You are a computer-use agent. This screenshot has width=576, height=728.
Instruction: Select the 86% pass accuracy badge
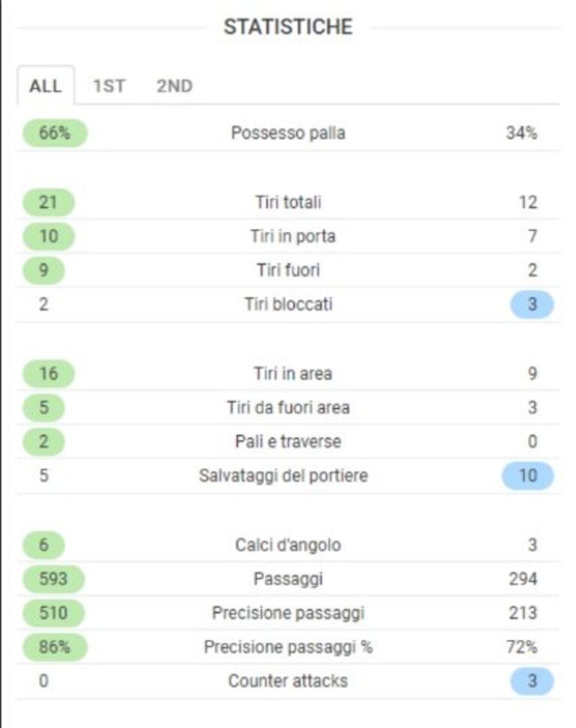point(55,647)
